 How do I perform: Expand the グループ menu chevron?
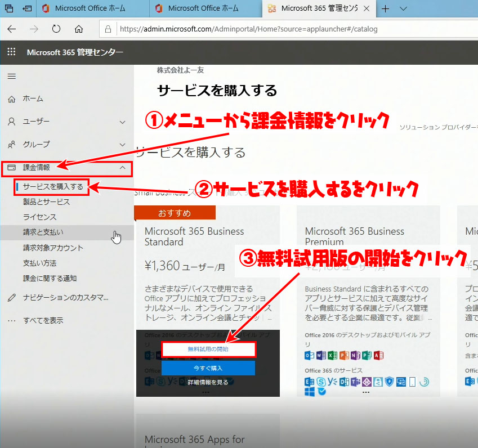point(123,145)
